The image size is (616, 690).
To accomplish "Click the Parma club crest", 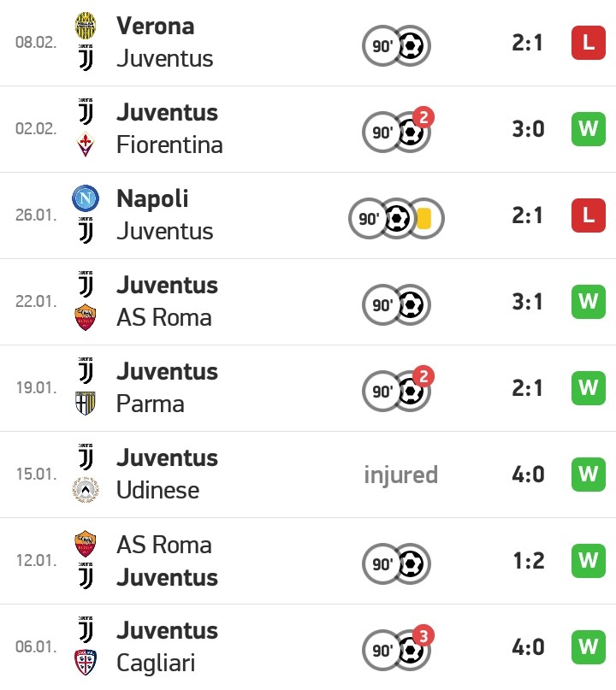I will (86, 404).
